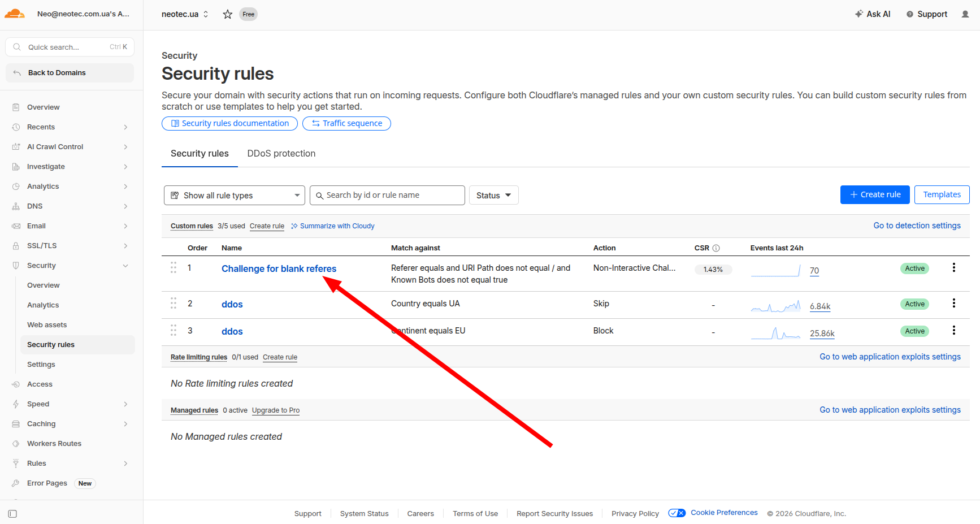The image size is (980, 524).
Task: Click the 25.86k events count
Action: (x=822, y=334)
